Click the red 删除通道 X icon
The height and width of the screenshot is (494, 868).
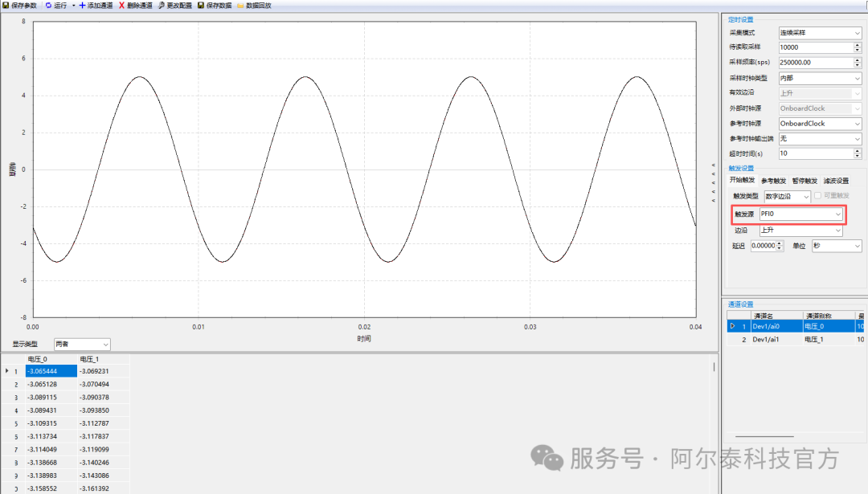pos(121,5)
